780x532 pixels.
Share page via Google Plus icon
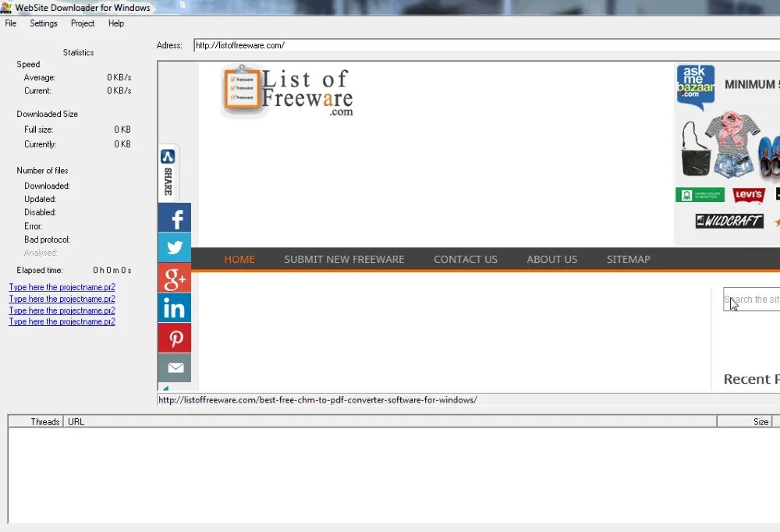pyautogui.click(x=175, y=278)
